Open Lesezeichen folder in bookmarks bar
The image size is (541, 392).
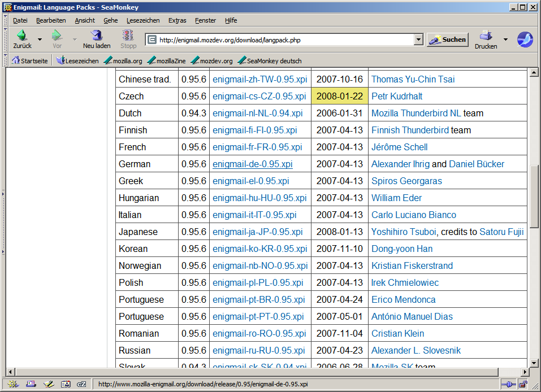pyautogui.click(x=77, y=60)
